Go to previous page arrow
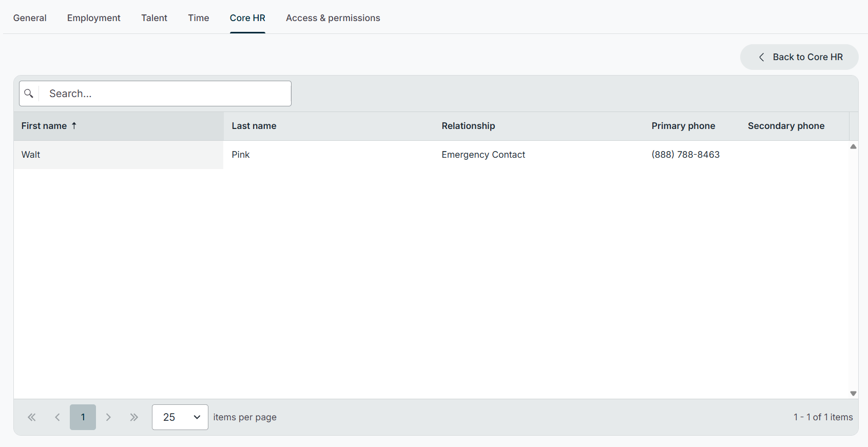 point(57,417)
